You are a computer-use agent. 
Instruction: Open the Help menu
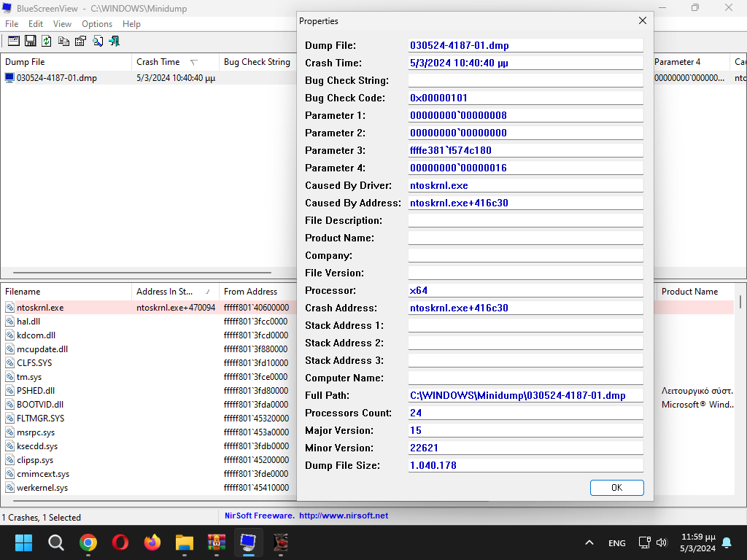pos(131,24)
